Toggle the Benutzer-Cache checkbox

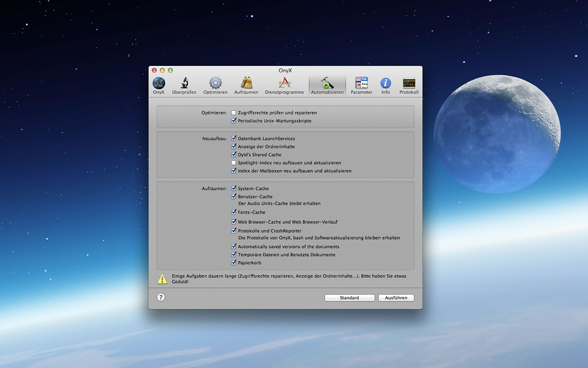click(234, 196)
